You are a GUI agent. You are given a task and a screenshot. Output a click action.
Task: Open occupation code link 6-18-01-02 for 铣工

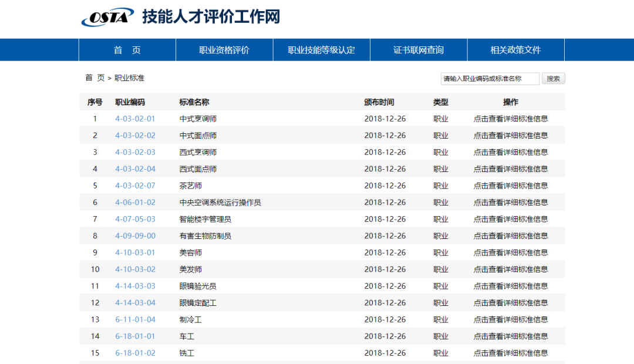(x=136, y=353)
